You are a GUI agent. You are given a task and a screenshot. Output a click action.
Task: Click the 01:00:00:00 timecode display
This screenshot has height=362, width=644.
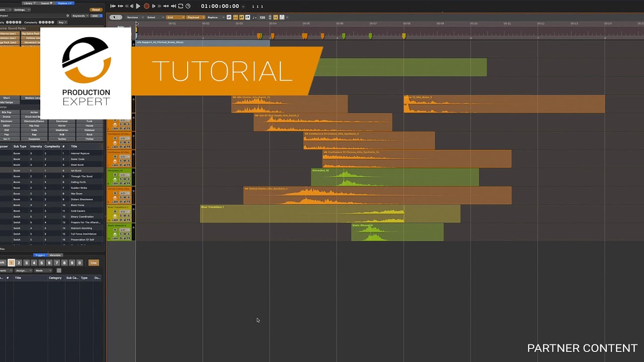click(220, 6)
